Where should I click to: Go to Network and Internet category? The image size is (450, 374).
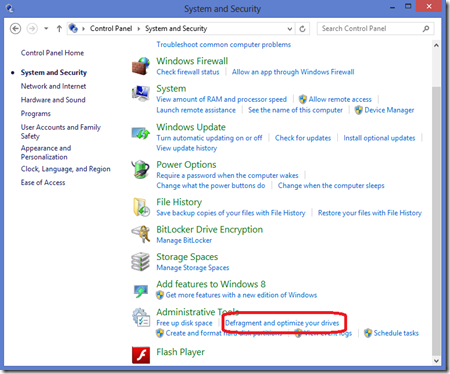[53, 86]
